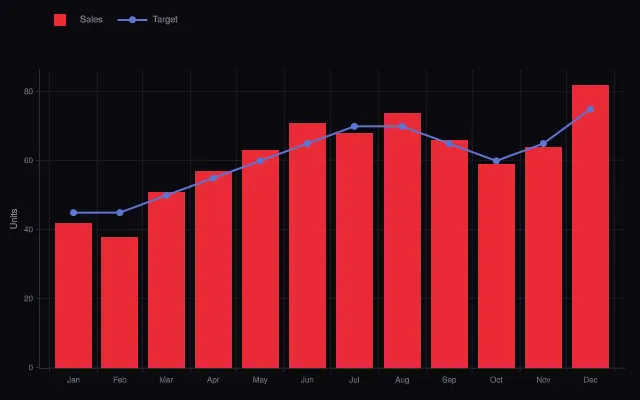Select the Sep sales bar
This screenshot has width=640, height=400.
tap(449, 254)
